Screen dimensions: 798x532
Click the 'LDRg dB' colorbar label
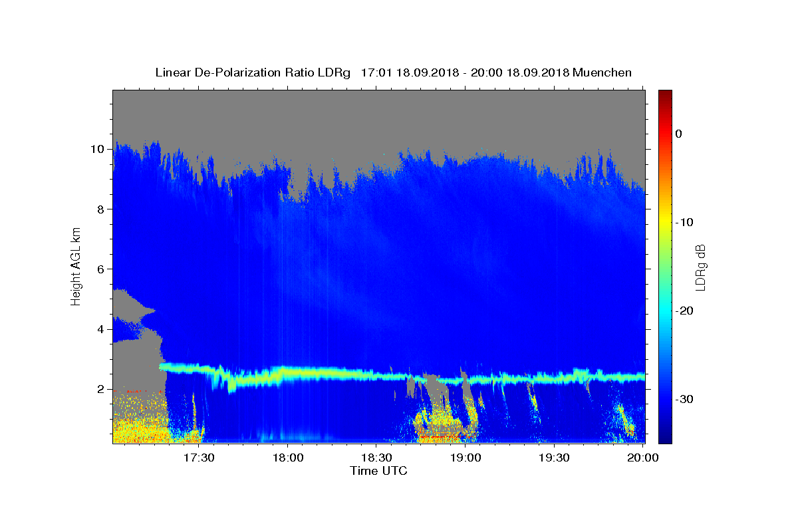pyautogui.click(x=700, y=267)
